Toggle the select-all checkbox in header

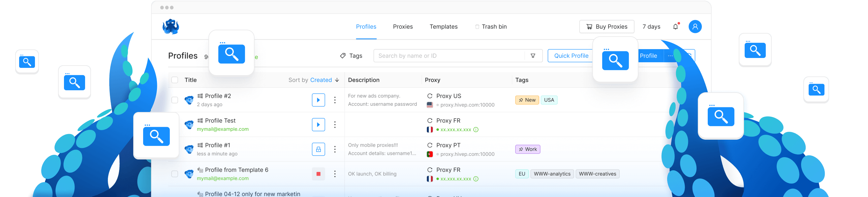pos(174,80)
